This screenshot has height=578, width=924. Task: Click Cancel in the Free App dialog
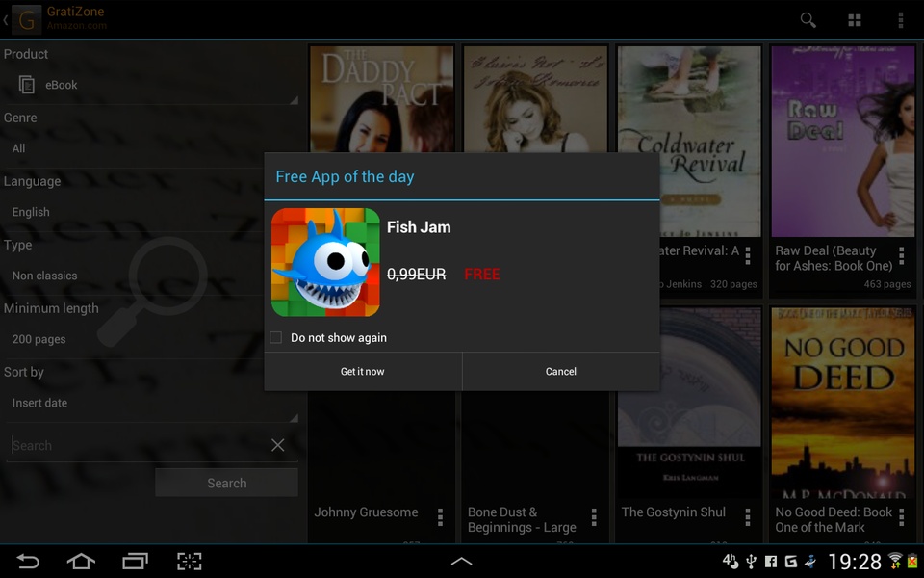[561, 372]
